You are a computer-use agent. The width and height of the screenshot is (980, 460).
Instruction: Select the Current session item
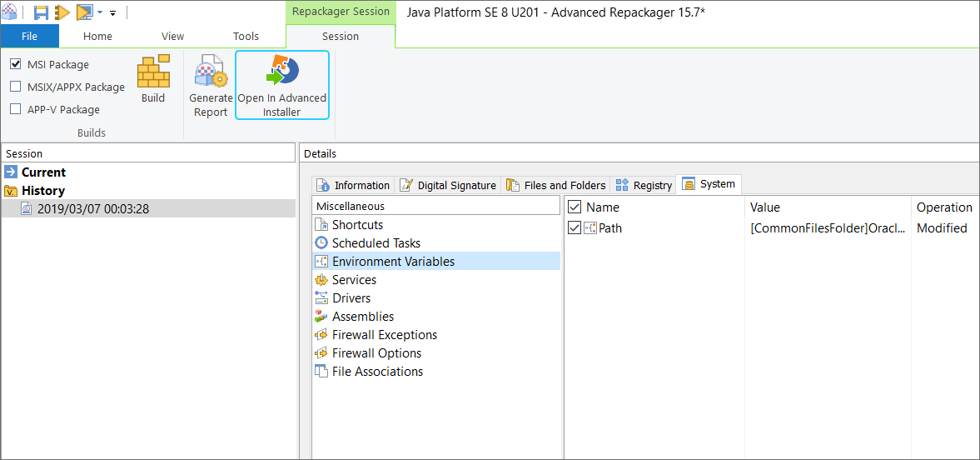click(x=44, y=172)
